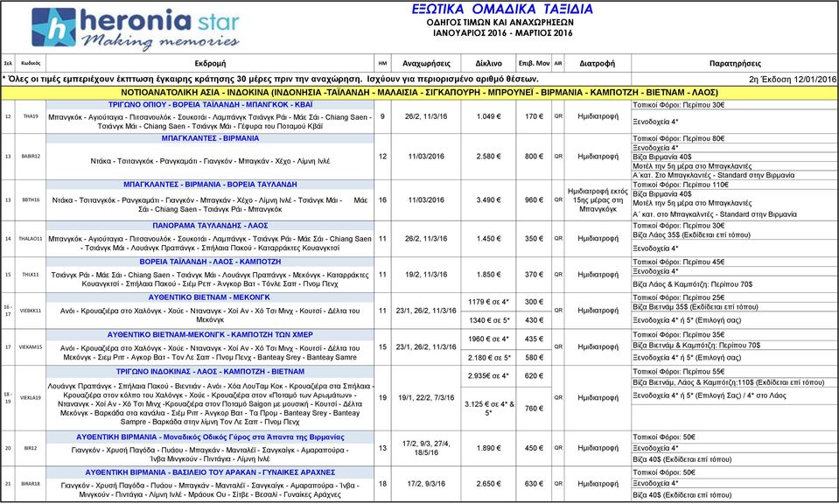
Task: Click departure dates 19/1, 22/2, 7/3/16
Action: click(426, 397)
